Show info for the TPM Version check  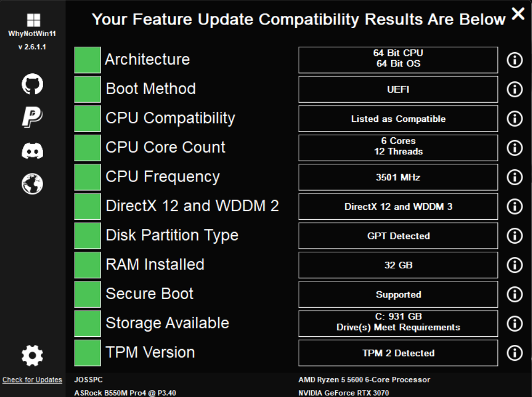514,352
